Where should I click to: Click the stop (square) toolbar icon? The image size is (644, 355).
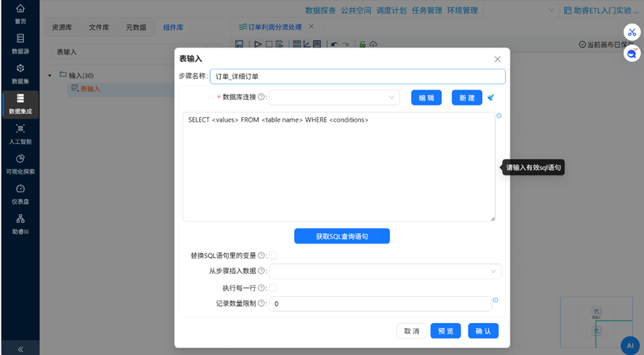pos(269,44)
